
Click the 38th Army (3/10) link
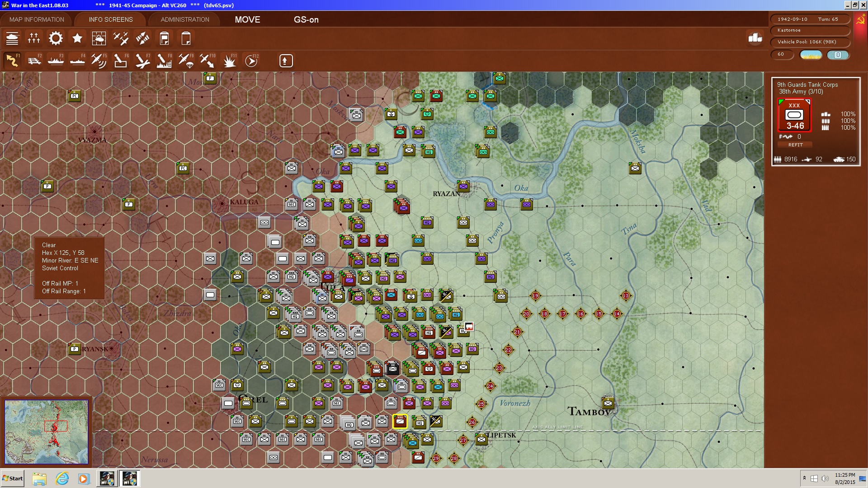point(801,91)
